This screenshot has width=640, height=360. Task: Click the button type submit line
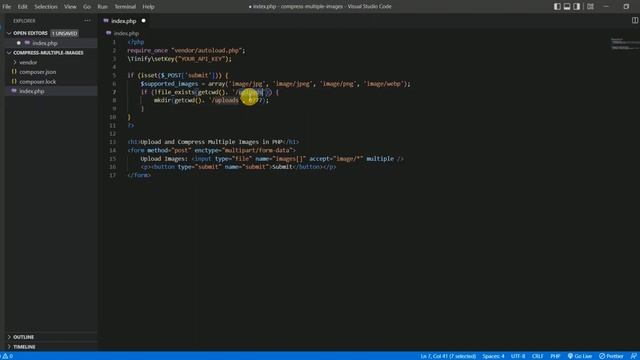(x=238, y=167)
